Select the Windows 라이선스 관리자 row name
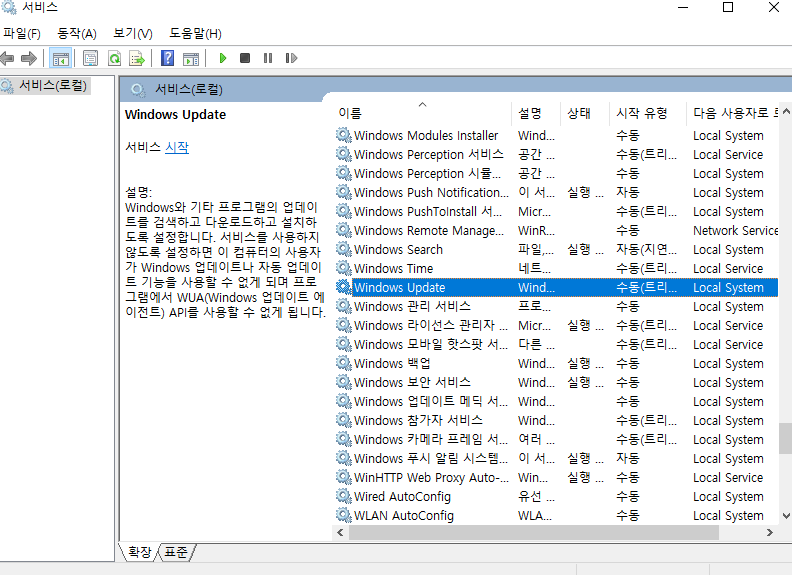The image size is (792, 575). [431, 325]
